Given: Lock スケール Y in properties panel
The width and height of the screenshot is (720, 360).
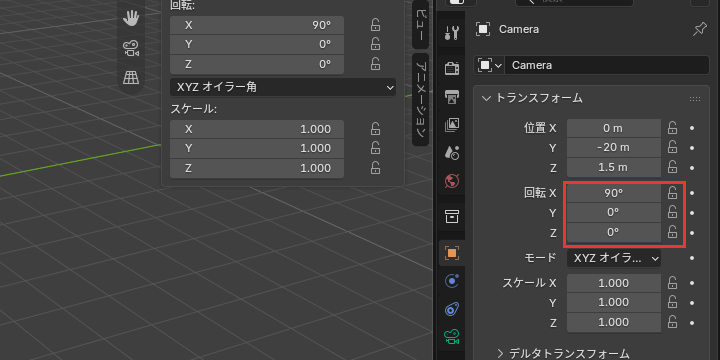Looking at the screenshot, I should [x=672, y=302].
